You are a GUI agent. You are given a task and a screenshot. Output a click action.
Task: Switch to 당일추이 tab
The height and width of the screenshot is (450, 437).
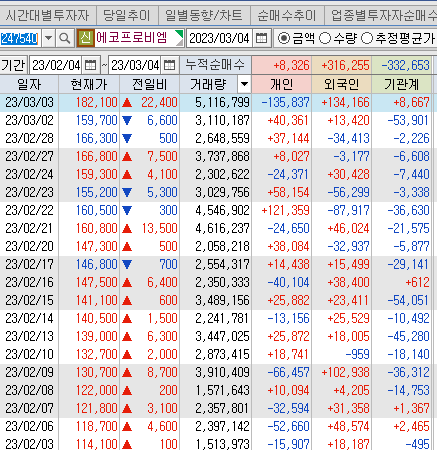(127, 15)
